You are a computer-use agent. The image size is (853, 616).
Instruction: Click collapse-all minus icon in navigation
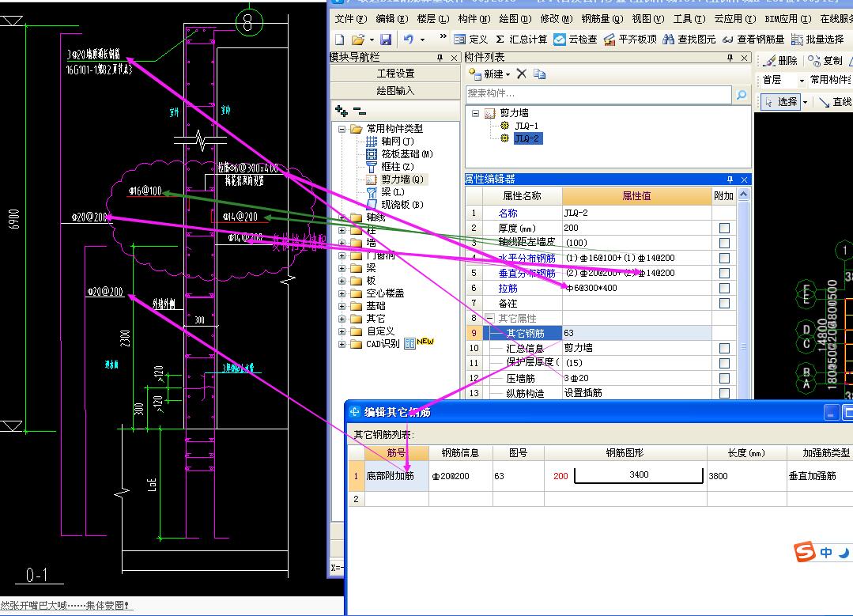click(x=360, y=111)
